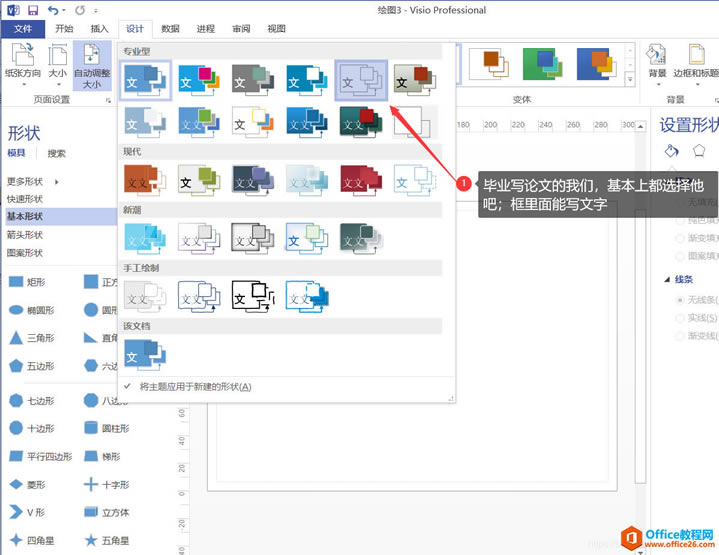Choose the 四角星 four-point star shape

click(31, 540)
